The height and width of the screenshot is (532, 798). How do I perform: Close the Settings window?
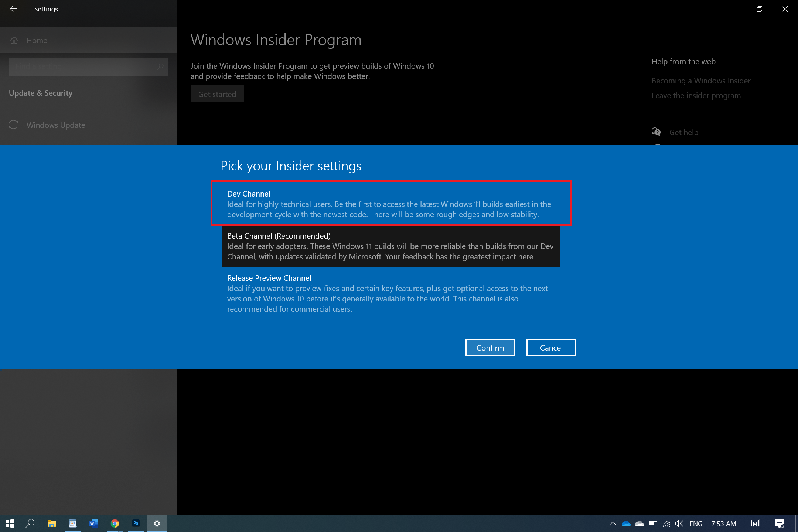tap(785, 9)
